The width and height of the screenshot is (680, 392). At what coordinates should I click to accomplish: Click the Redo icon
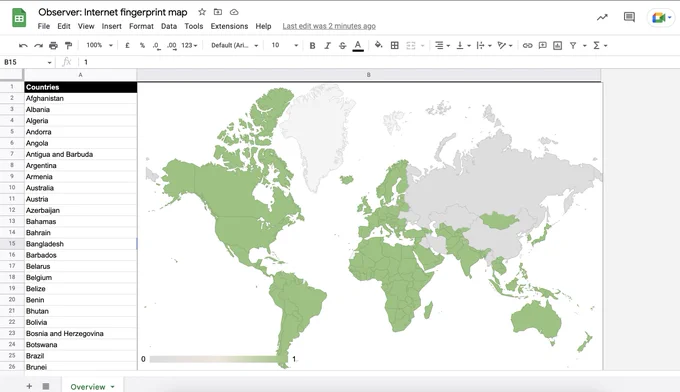[x=38, y=46]
